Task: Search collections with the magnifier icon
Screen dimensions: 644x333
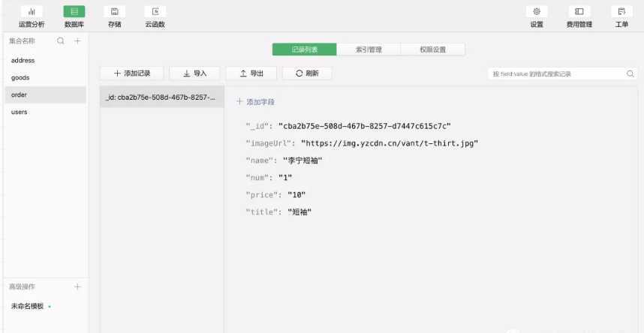Action: coord(61,40)
